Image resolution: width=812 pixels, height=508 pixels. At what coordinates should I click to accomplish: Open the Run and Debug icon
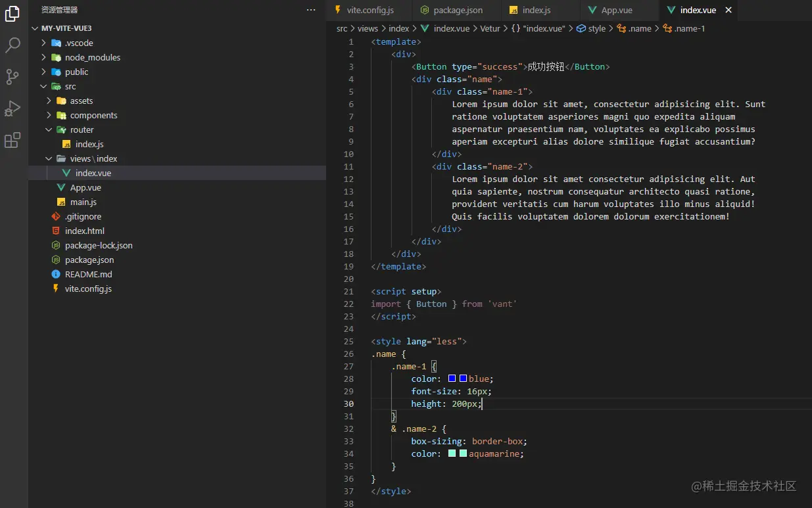tap(12, 108)
